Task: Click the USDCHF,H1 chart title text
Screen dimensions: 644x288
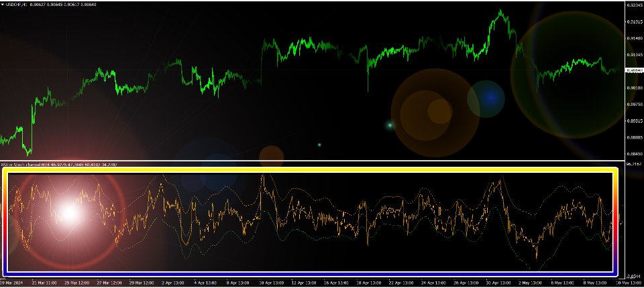Action: coord(16,5)
